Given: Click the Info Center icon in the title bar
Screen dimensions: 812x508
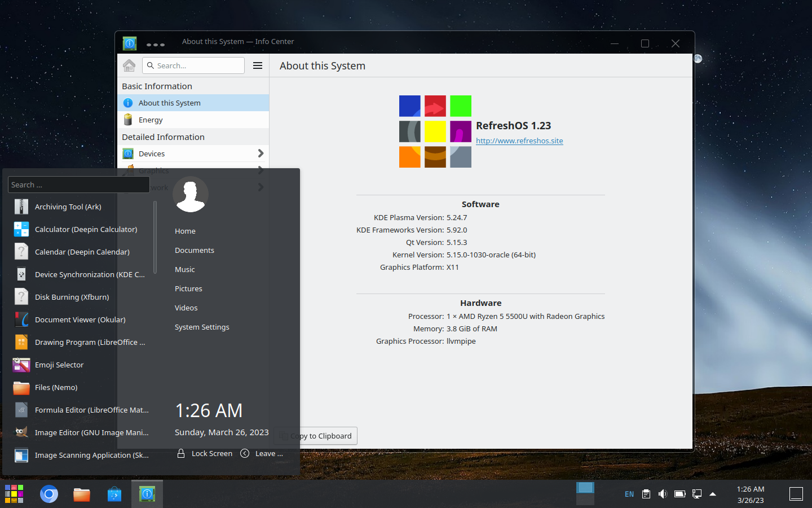Looking at the screenshot, I should [x=130, y=43].
